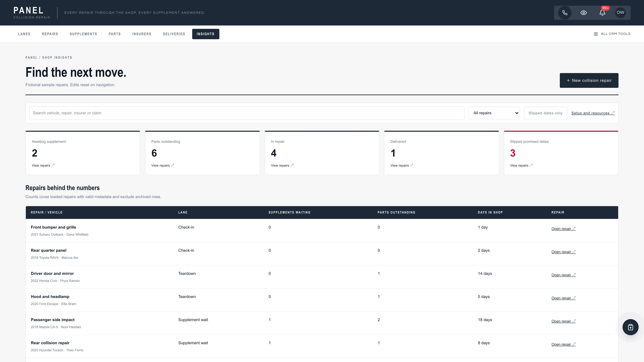Select the Insights tab

point(205,34)
